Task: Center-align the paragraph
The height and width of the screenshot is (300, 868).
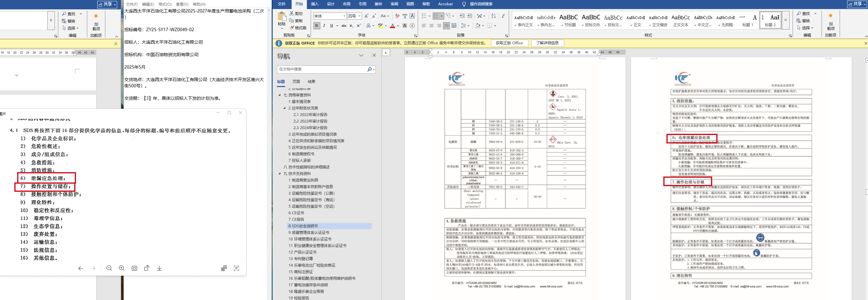Action: (431, 26)
